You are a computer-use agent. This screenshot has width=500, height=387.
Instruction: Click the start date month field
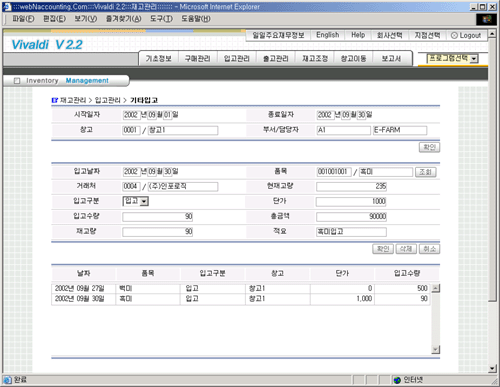click(x=152, y=115)
